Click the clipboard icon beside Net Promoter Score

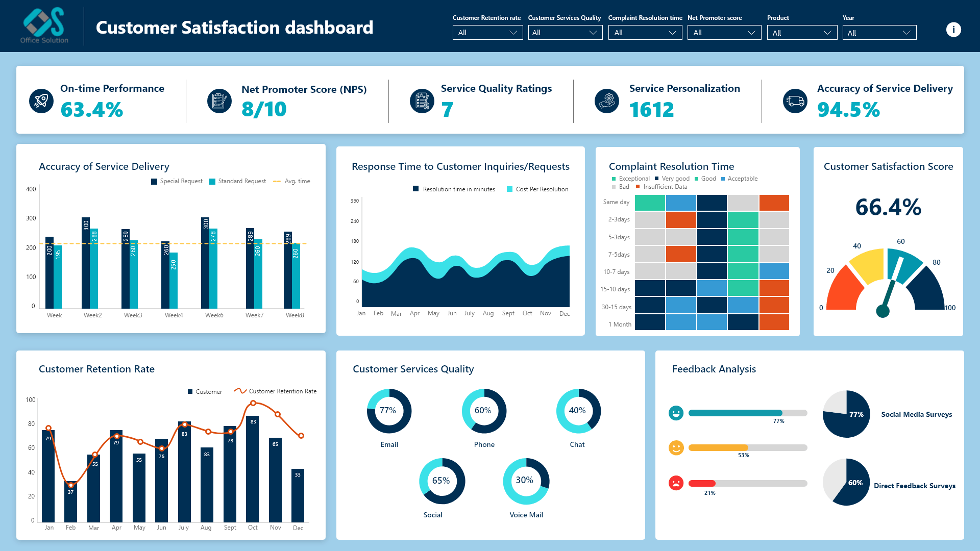point(219,101)
